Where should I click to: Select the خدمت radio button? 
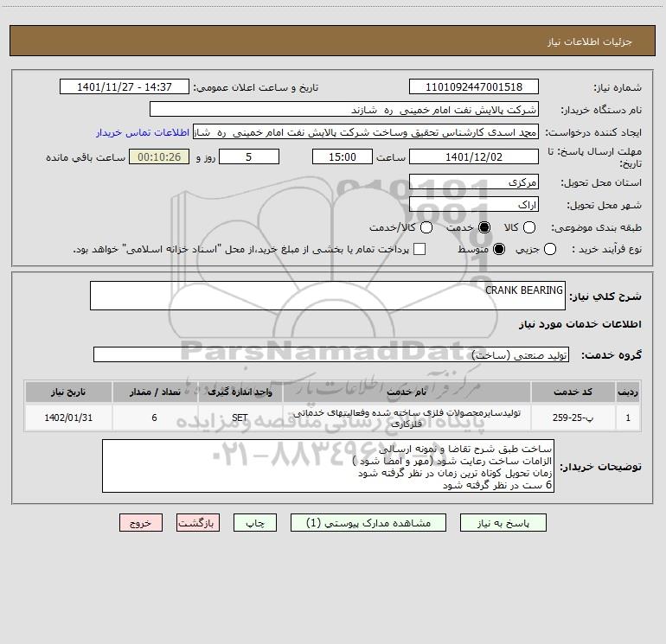pos(483,227)
